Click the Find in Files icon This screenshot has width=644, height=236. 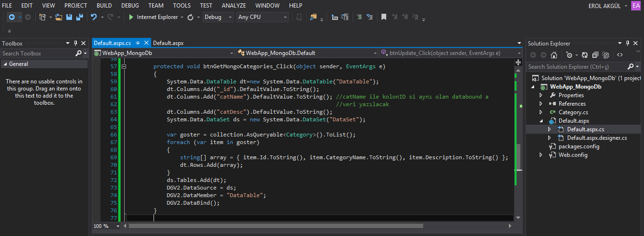[313, 17]
